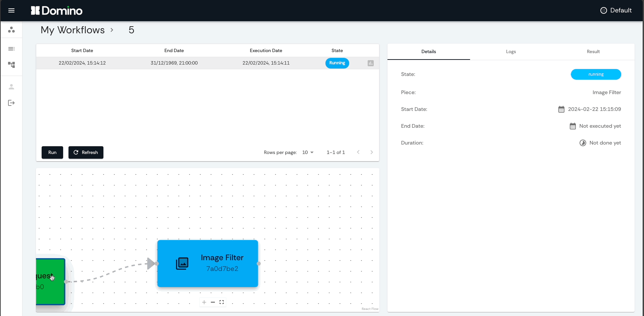Image resolution: width=644 pixels, height=316 pixels.
Task: Click the Duration clock icon
Action: tap(583, 143)
